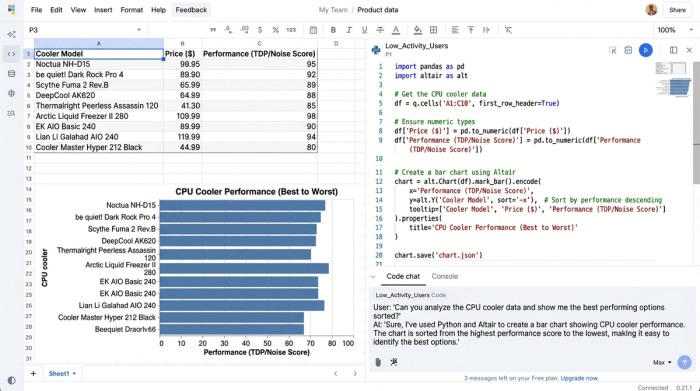Apply thousands separator number format

point(213,30)
